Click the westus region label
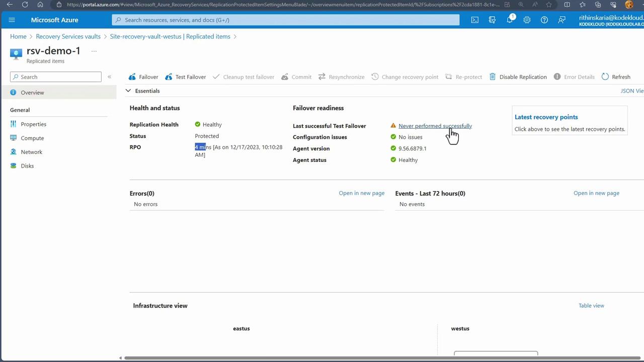Image resolution: width=644 pixels, height=362 pixels. click(460, 329)
